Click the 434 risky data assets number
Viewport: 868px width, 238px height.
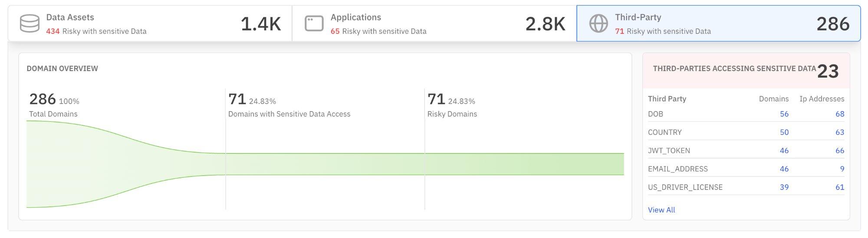53,31
